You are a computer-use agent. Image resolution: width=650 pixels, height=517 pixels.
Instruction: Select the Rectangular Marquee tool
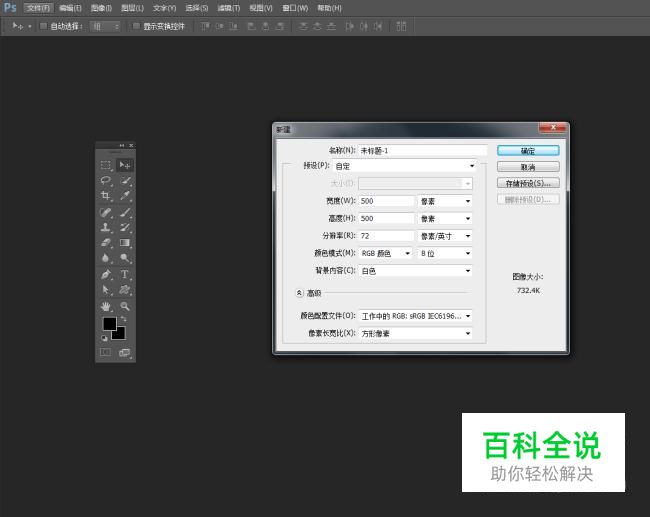tap(106, 165)
